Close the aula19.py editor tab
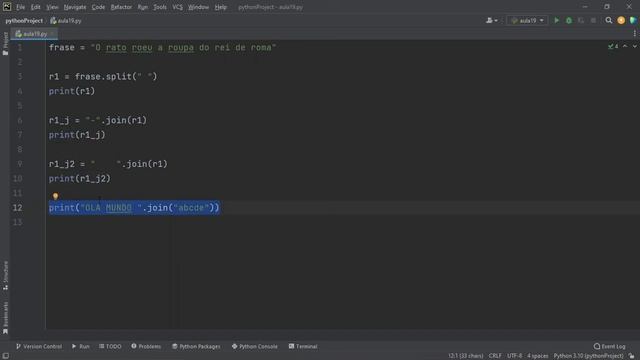 click(52, 34)
